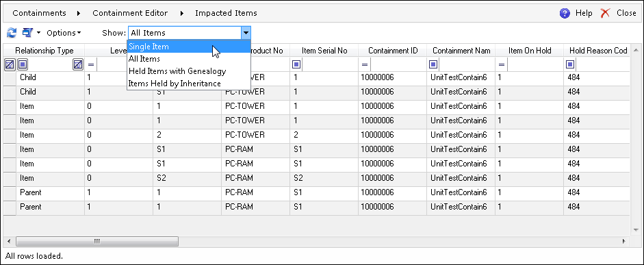Click the equals operator for Item On Hold filter
The height and width of the screenshot is (265, 644).
tap(502, 64)
